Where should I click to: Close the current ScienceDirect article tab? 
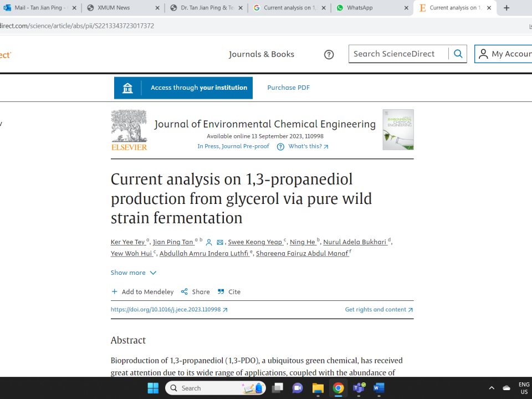(489, 8)
